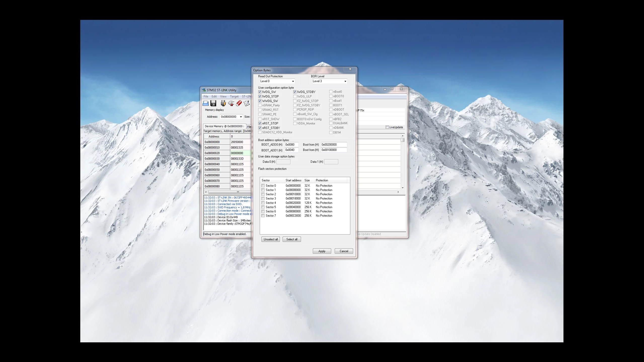Click the Disconnect from target icon
Viewport: 644px width, 362px height.
[x=231, y=103]
